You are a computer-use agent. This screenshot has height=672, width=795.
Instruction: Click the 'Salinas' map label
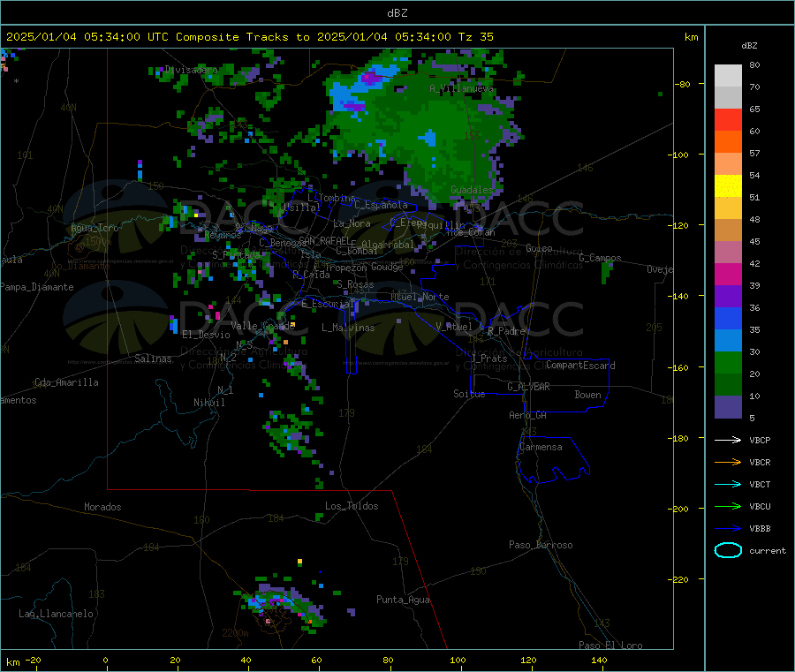click(x=153, y=359)
